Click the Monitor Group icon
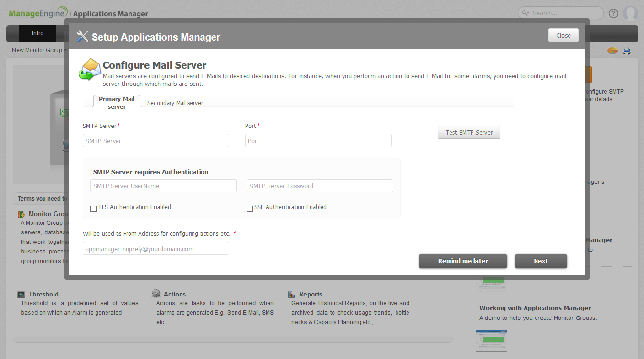Screen dimensions: 644x359 [x=21, y=214]
